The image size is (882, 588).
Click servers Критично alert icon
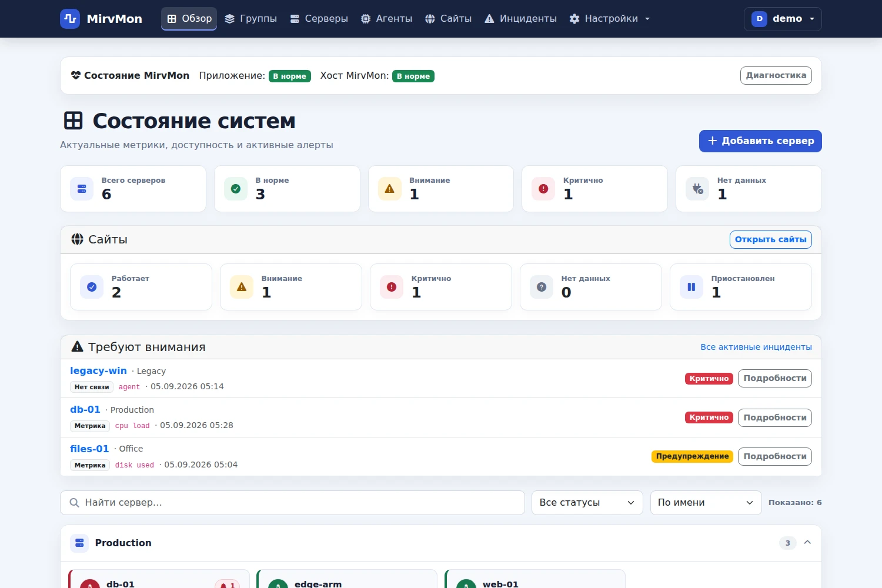pos(543,189)
